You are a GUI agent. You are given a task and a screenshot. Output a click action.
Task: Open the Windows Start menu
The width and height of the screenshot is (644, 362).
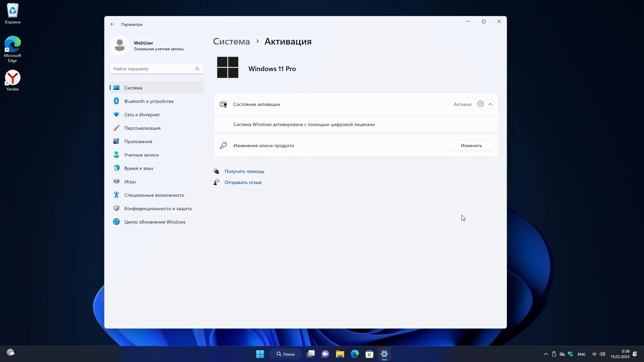pos(260,354)
